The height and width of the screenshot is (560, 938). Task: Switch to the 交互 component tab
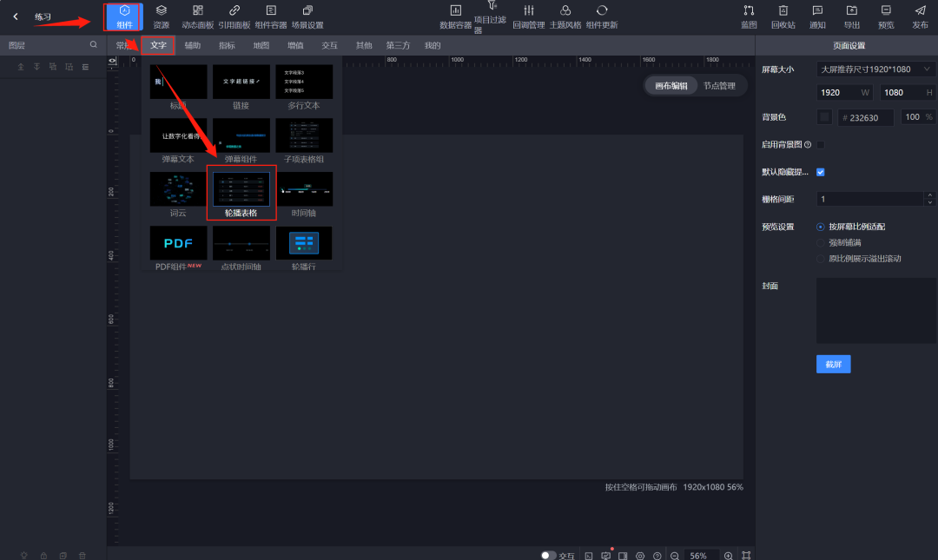pyautogui.click(x=330, y=45)
